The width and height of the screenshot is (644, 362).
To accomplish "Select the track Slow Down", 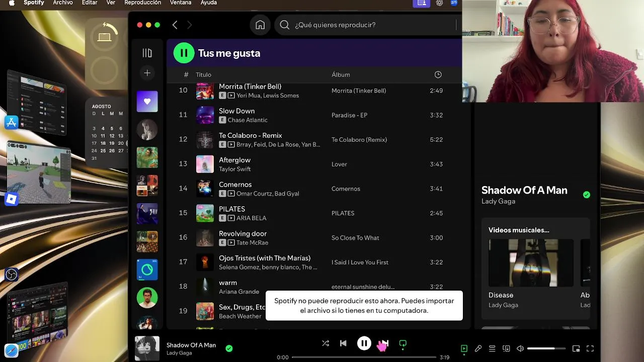I will (x=236, y=111).
